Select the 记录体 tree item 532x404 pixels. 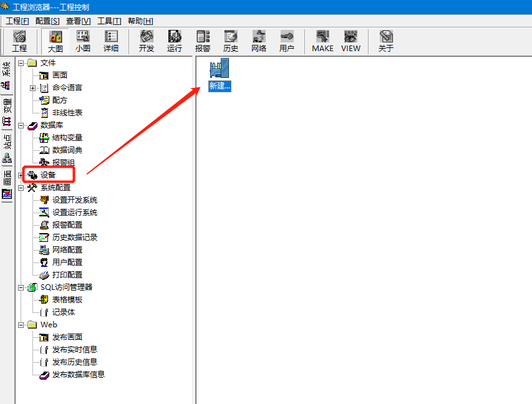[64, 312]
